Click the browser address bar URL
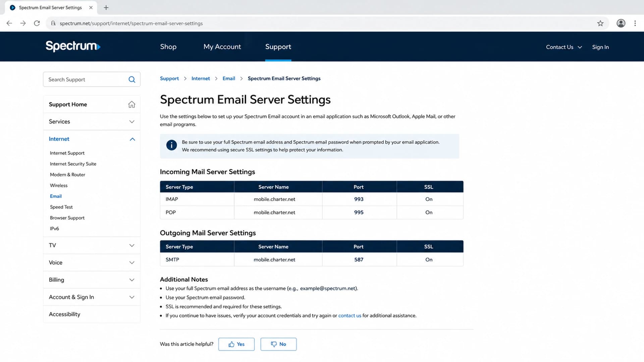Image resolution: width=644 pixels, height=362 pixels. [x=131, y=23]
